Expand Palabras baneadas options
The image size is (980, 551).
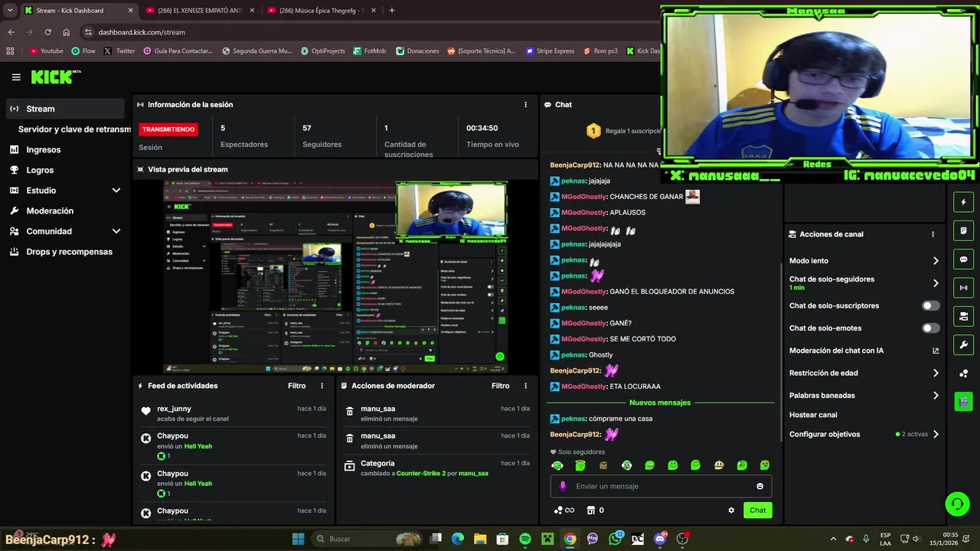pos(935,396)
